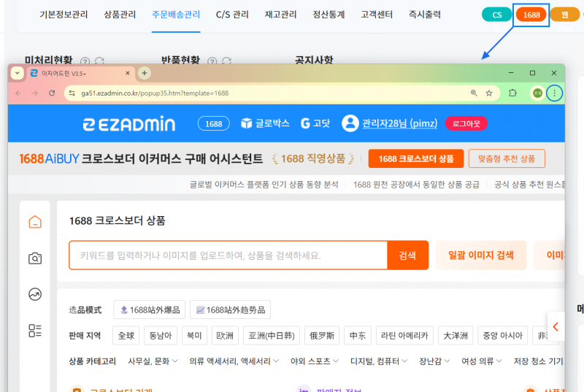Screen dimensions: 584x392
Task: Open the 주문배송관리 menu
Action: click(176, 15)
